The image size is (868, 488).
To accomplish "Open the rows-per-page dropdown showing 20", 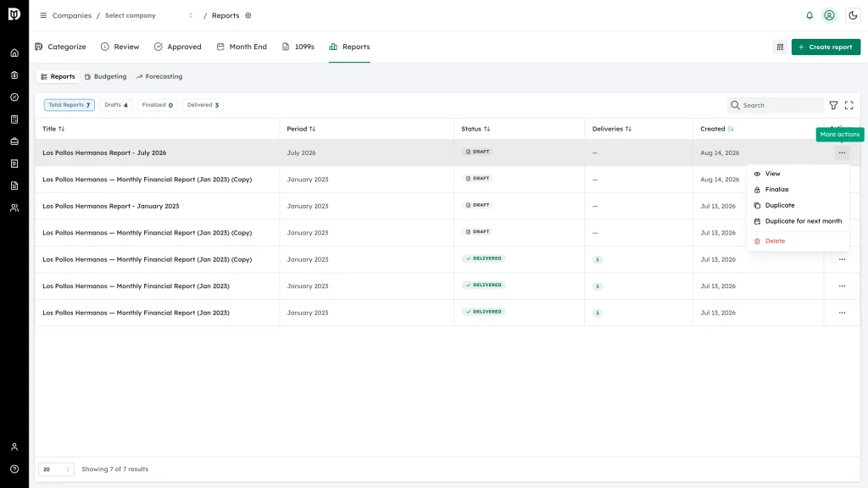I will pyautogui.click(x=56, y=469).
